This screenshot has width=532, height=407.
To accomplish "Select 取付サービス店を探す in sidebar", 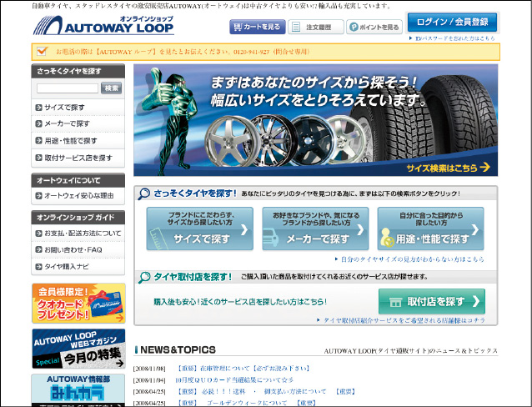I will tap(78, 158).
